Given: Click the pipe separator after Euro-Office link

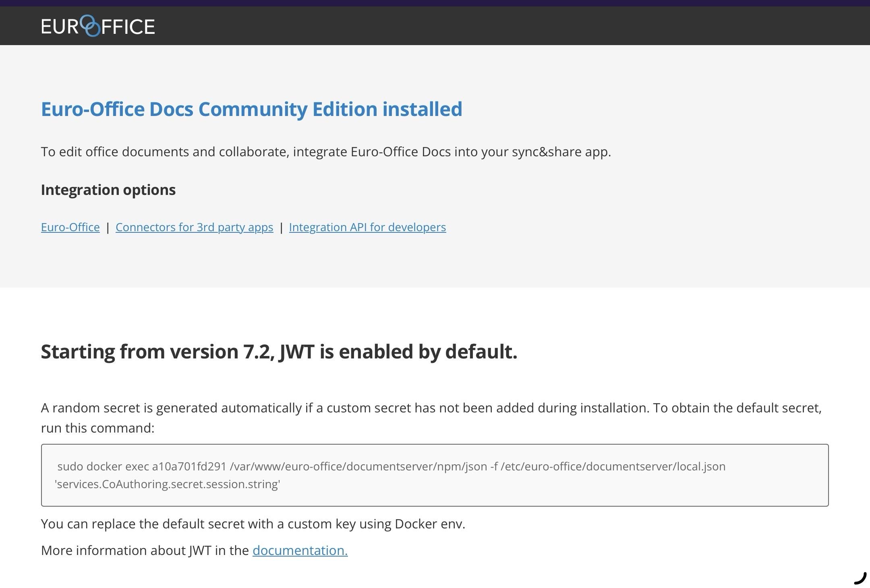Looking at the screenshot, I should 108,228.
